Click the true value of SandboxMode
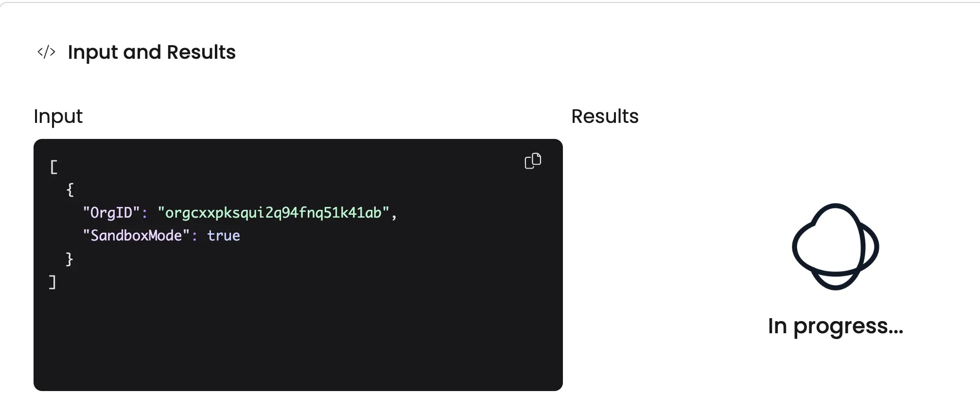This screenshot has width=980, height=410. coord(224,236)
